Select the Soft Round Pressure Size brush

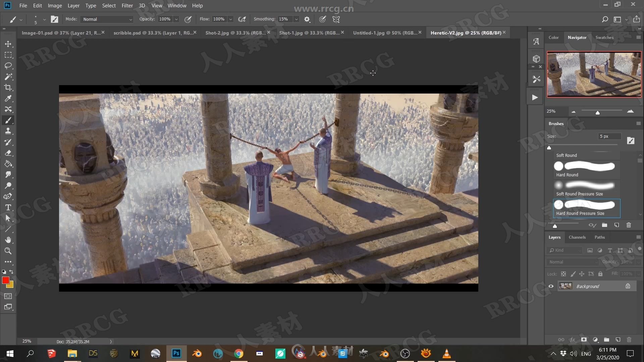[x=586, y=189]
